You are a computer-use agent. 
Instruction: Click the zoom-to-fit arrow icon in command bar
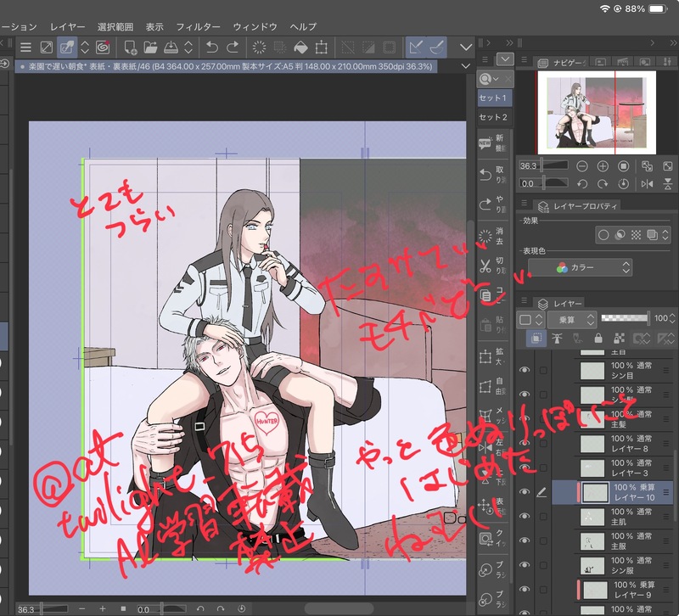tap(47, 47)
